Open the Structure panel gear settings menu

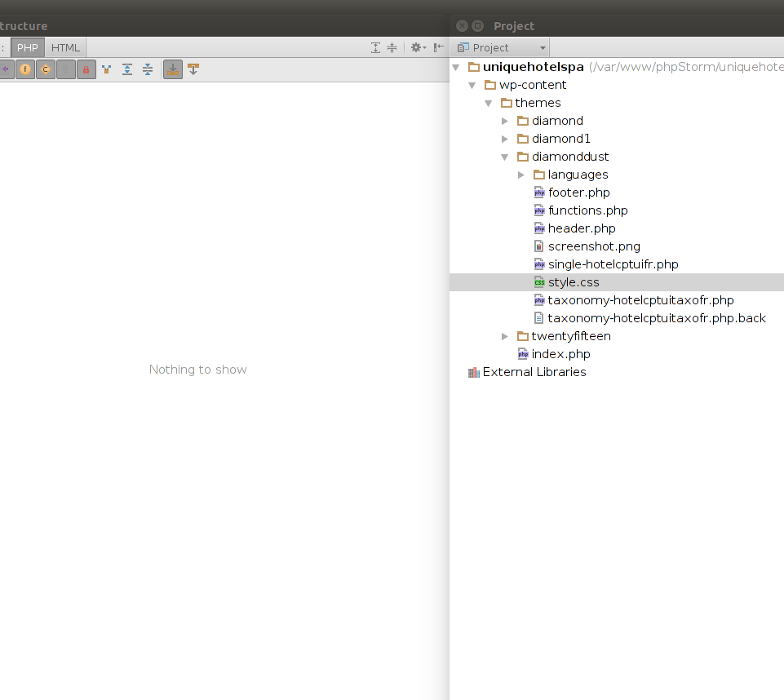pos(418,47)
